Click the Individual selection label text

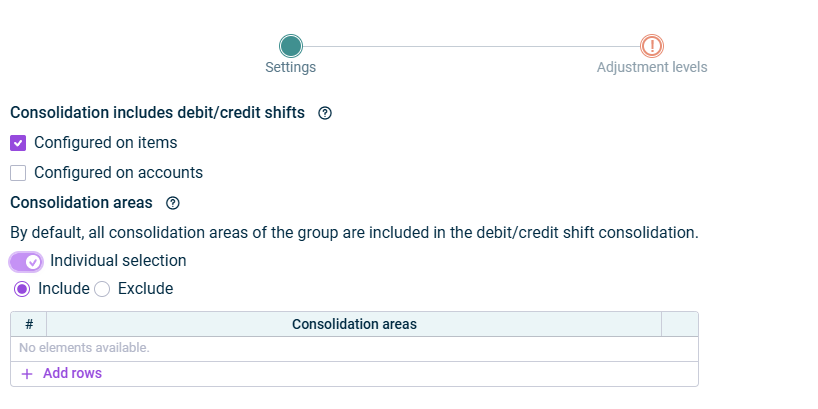coord(118,261)
